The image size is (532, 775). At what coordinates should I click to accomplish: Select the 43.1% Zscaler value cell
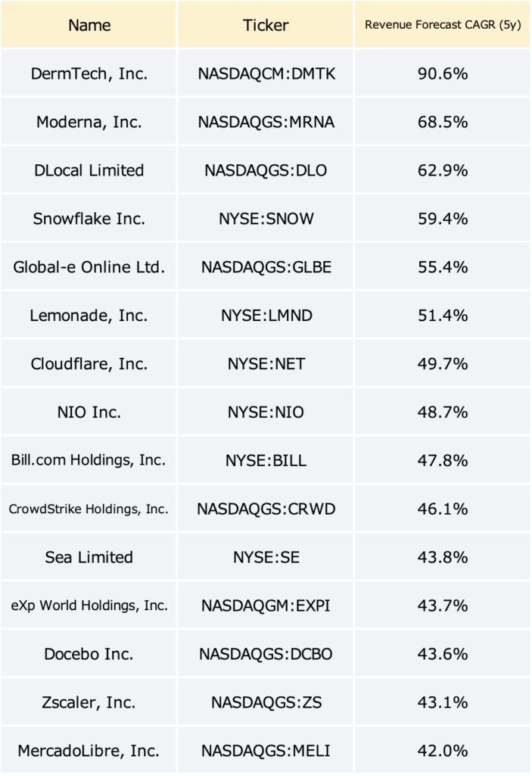(x=443, y=702)
